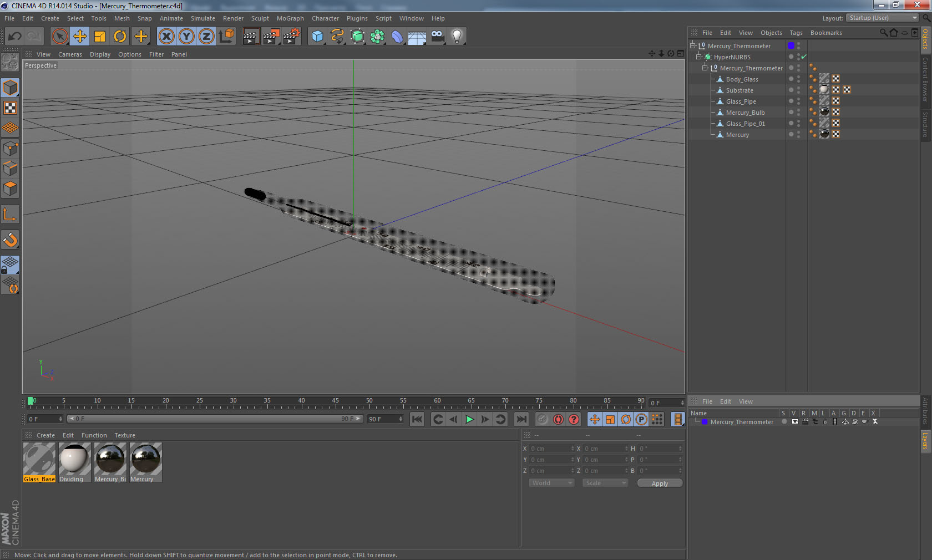Add a Cube primitive object
Screen dimensions: 932x560
(317, 37)
